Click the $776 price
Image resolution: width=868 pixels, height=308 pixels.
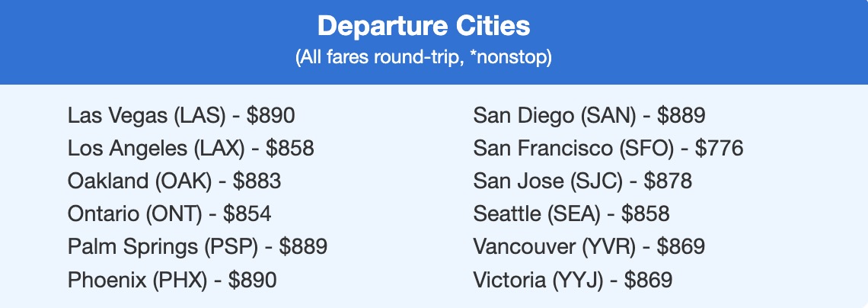click(719, 149)
